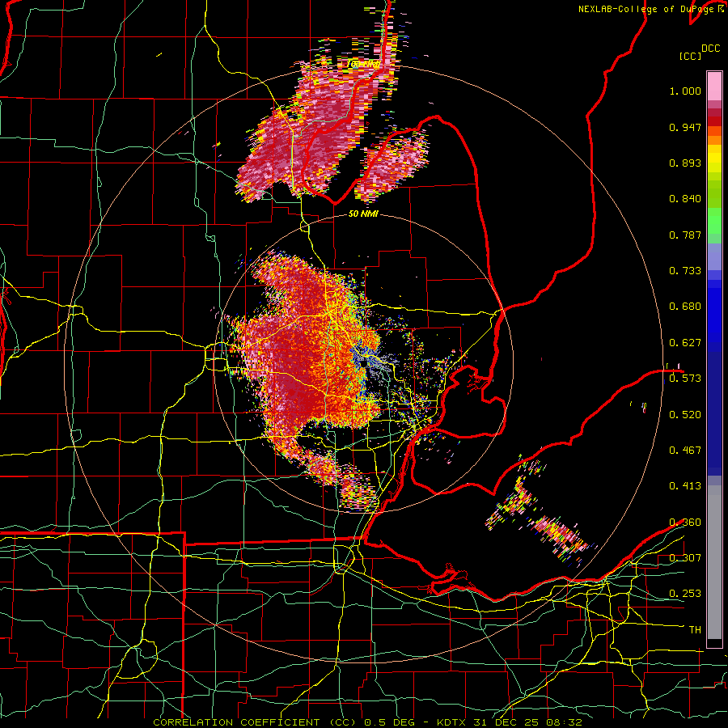728x728 pixels.
Task: Pick the gray swatch on the color bar
Action: click(714, 562)
